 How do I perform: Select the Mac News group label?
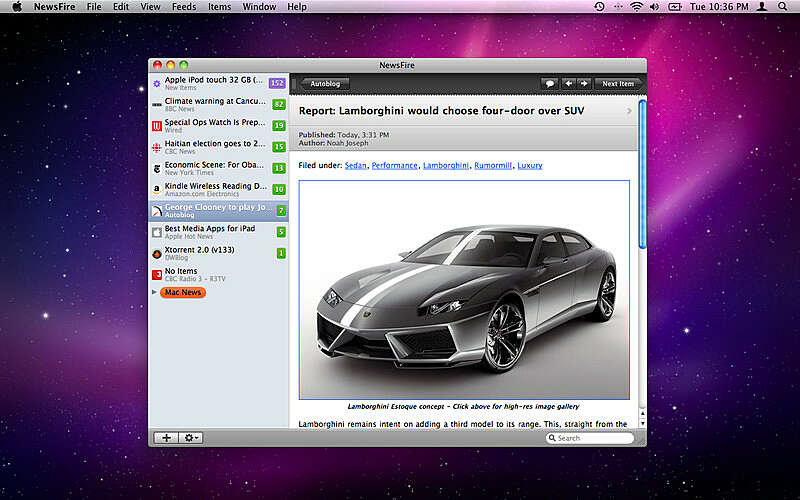click(183, 292)
